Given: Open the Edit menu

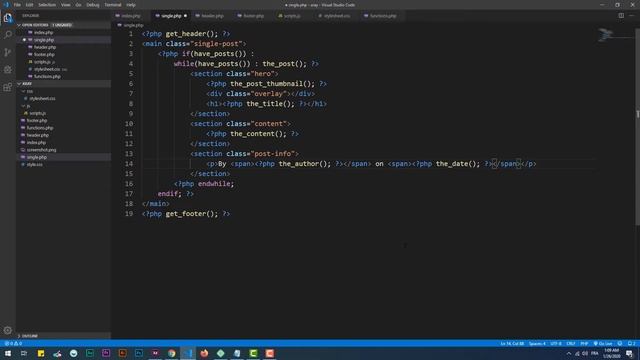Looking at the screenshot, I should click(29, 5).
